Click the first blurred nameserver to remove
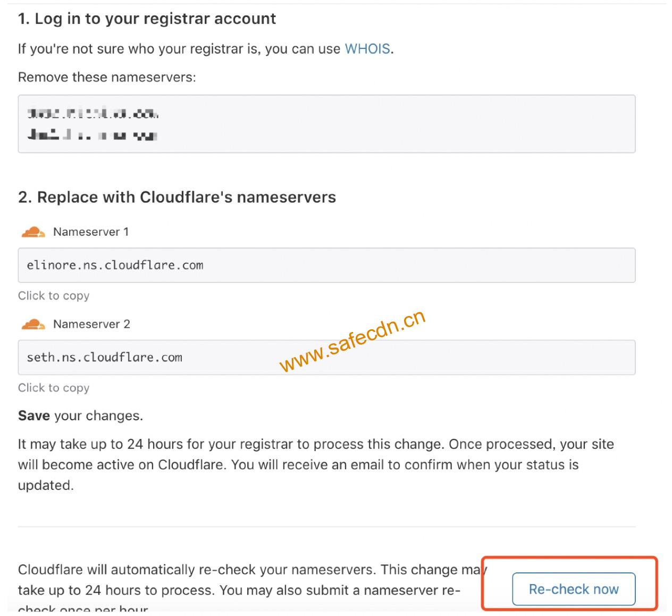The width and height of the screenshot is (672, 616). 93,113
